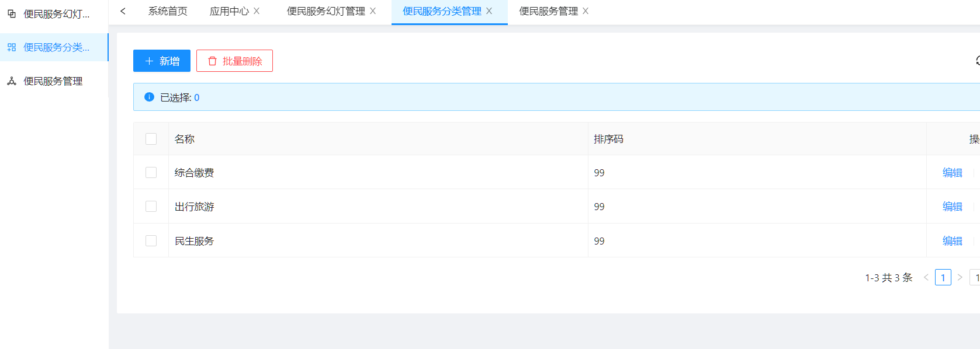The height and width of the screenshot is (349, 980).
Task: Click the 便民服务管理 sidebar tree icon
Action: (12, 81)
